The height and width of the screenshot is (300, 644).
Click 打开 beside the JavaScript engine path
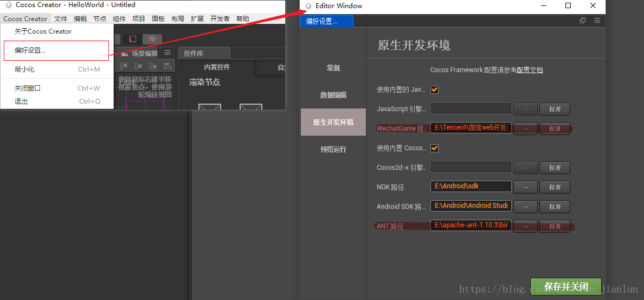(x=555, y=109)
